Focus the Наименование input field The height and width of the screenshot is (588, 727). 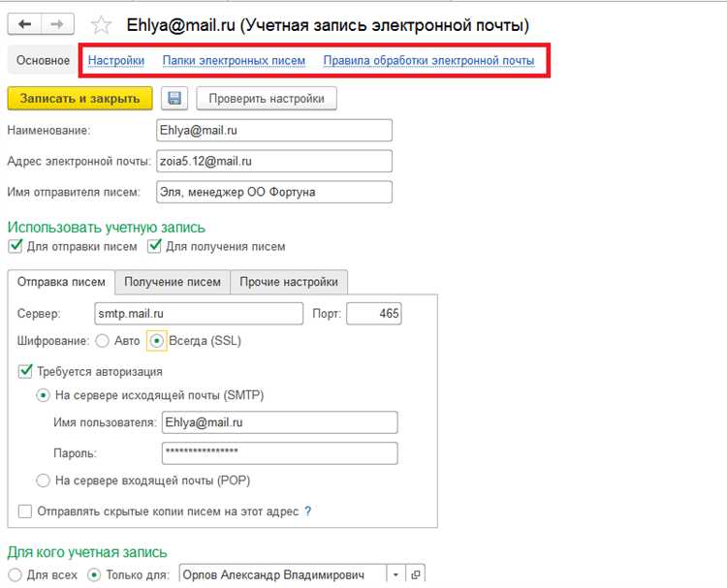tap(274, 130)
